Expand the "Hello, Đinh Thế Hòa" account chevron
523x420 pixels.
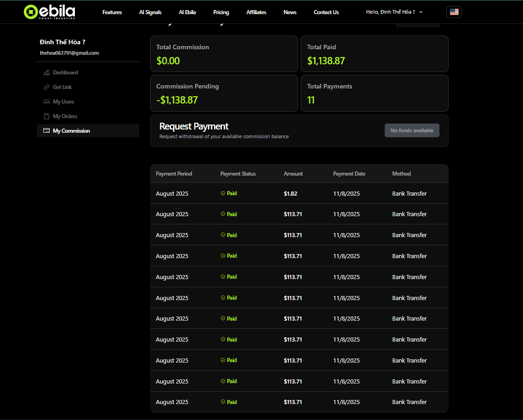pyautogui.click(x=421, y=12)
